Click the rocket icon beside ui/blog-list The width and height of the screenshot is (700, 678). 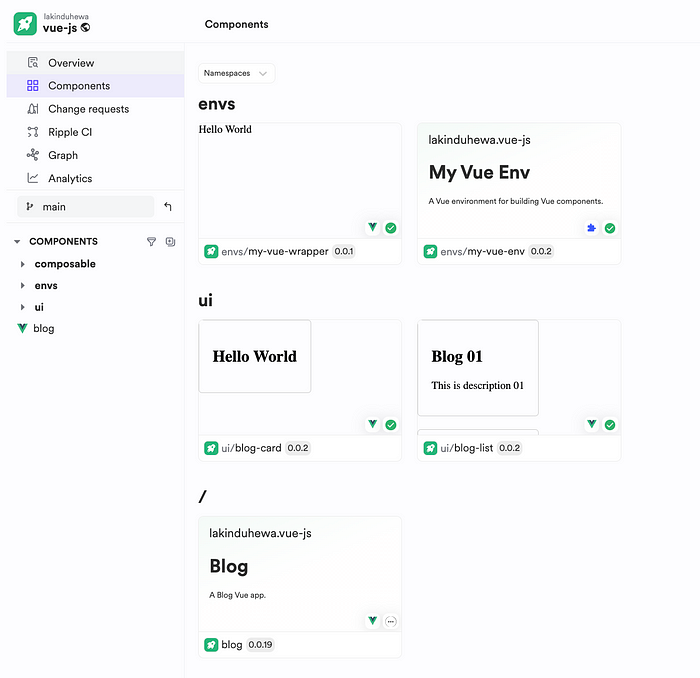430,448
